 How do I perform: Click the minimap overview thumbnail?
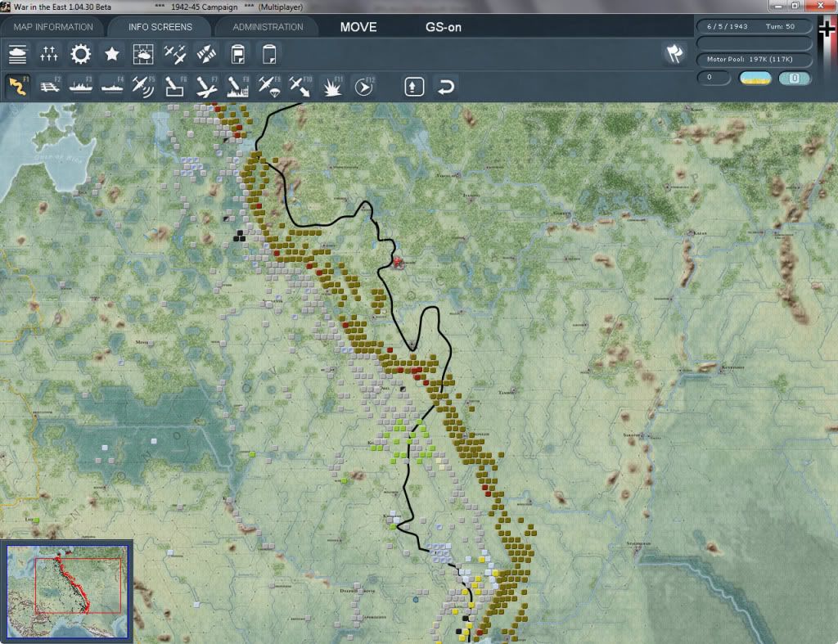[x=67, y=592]
